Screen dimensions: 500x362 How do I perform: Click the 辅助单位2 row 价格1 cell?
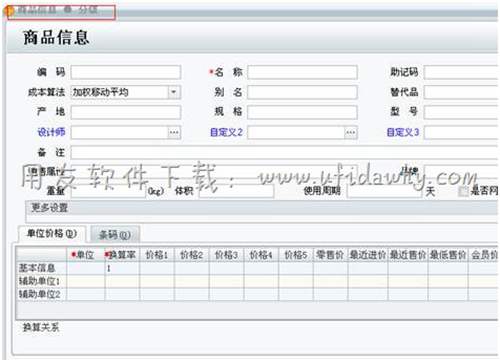click(157, 294)
